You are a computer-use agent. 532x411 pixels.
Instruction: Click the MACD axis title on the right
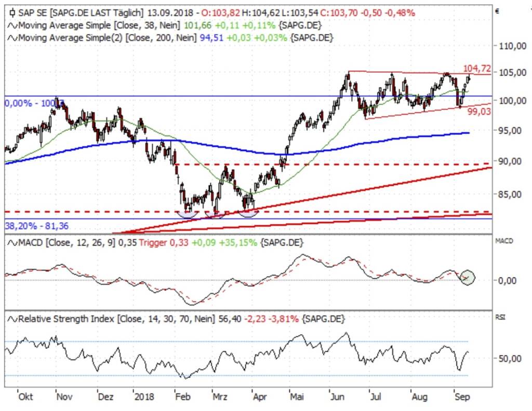pos(504,241)
